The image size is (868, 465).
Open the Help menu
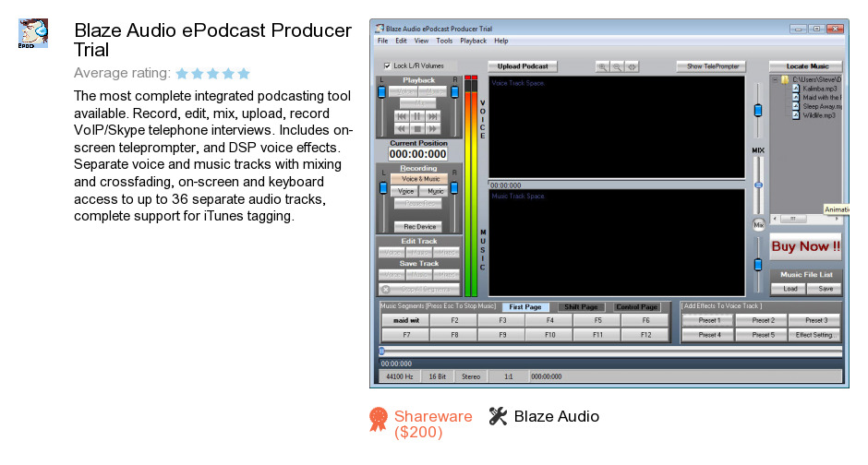tap(501, 41)
